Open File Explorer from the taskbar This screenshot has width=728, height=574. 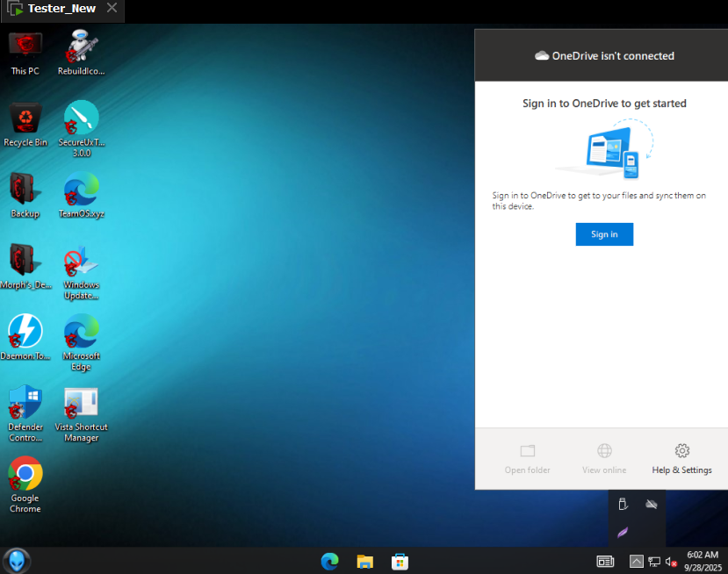(x=365, y=561)
